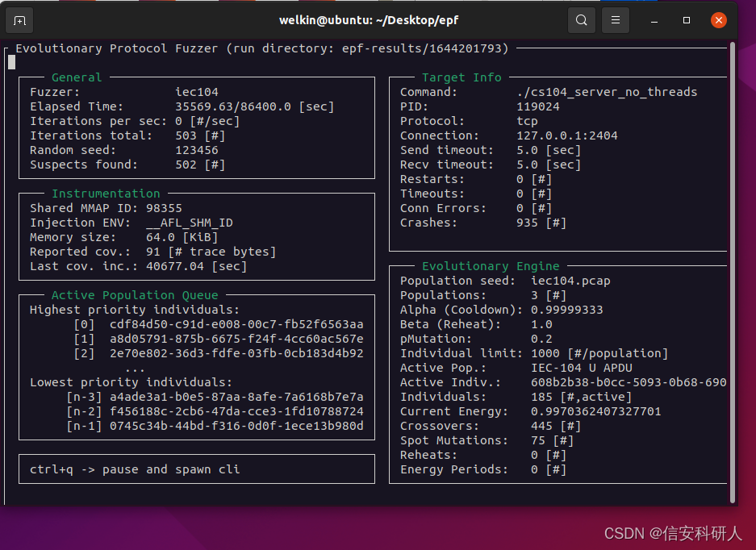The height and width of the screenshot is (550, 756).
Task: Click the random seed value 123456
Action: pos(197,150)
